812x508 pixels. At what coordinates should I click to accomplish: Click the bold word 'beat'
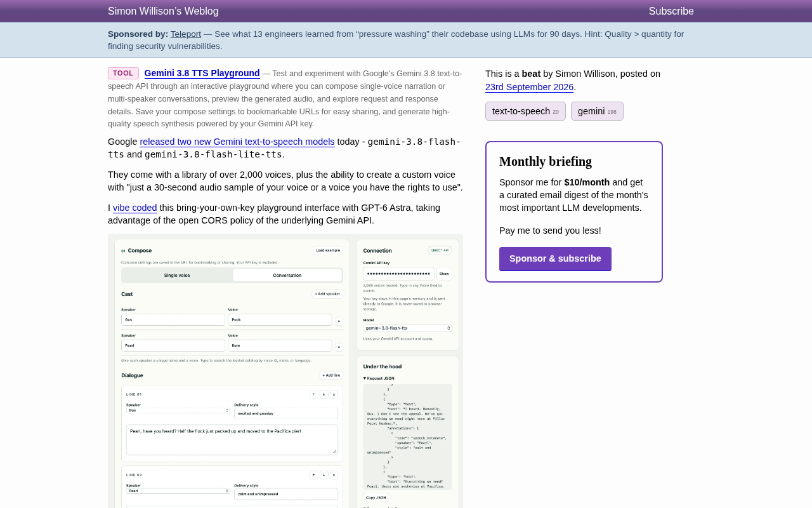[x=531, y=74]
